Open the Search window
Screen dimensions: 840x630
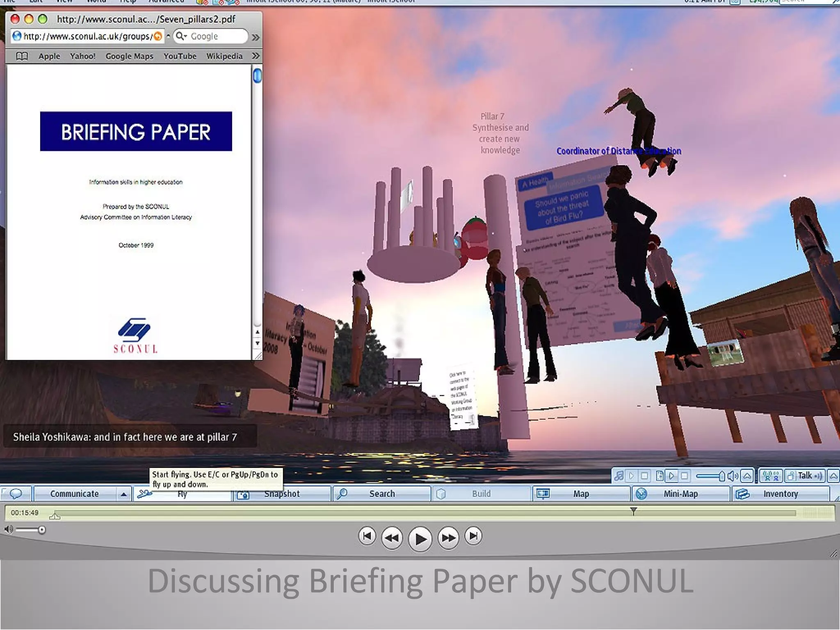(x=382, y=494)
